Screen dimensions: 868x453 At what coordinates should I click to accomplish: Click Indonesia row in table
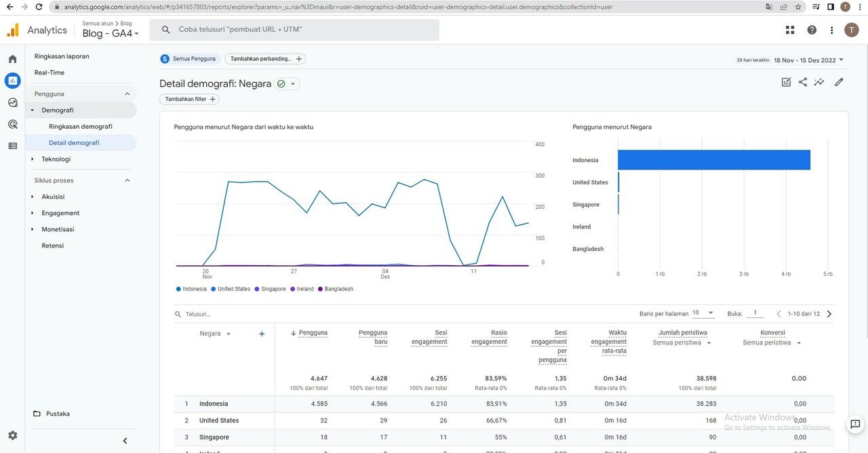[504, 403]
